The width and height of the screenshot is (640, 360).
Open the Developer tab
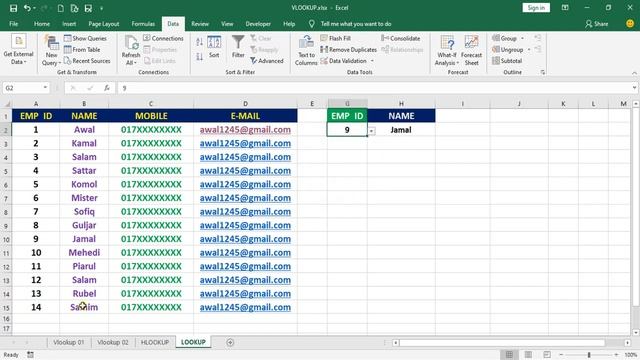(258, 24)
